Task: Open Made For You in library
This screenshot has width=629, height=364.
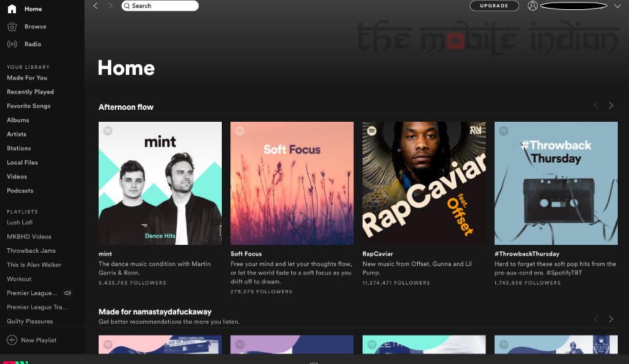Action: coord(27,78)
